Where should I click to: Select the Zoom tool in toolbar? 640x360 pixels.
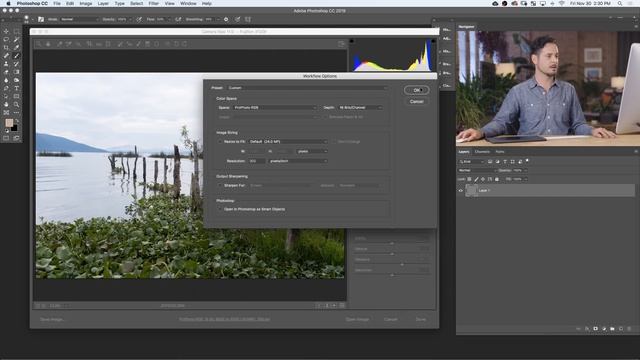tap(16, 104)
